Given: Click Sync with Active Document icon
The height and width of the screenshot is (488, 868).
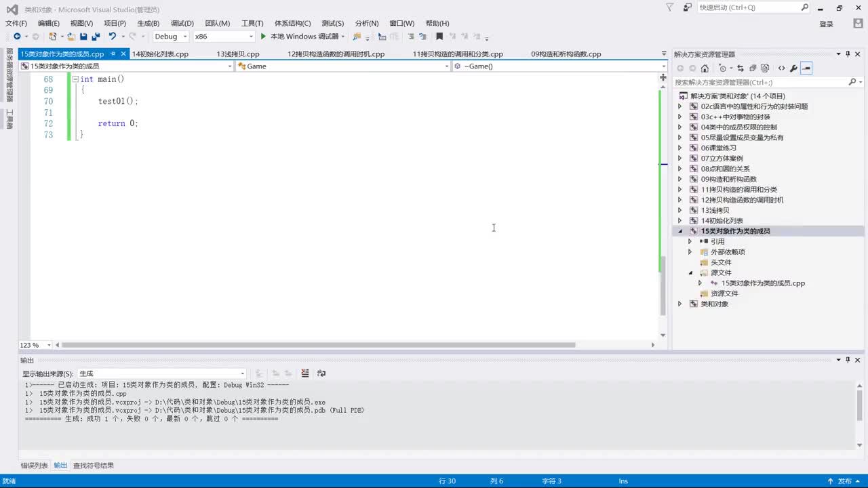Looking at the screenshot, I should 741,68.
